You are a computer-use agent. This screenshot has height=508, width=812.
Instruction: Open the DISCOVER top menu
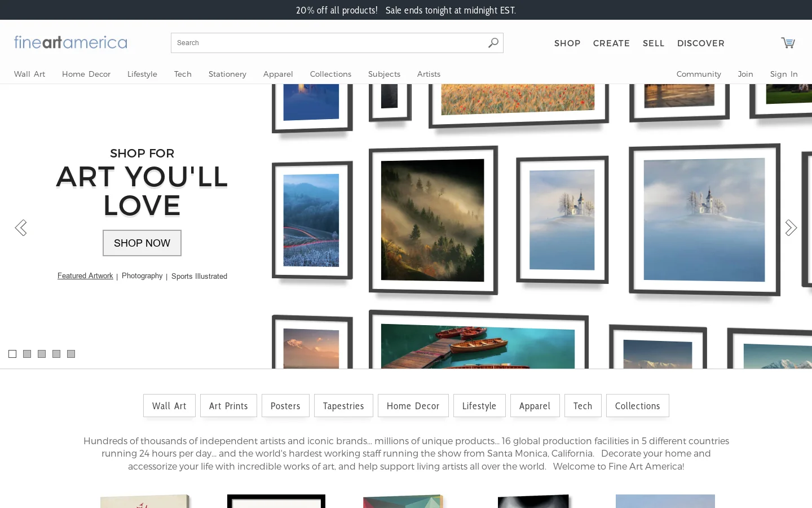click(701, 43)
